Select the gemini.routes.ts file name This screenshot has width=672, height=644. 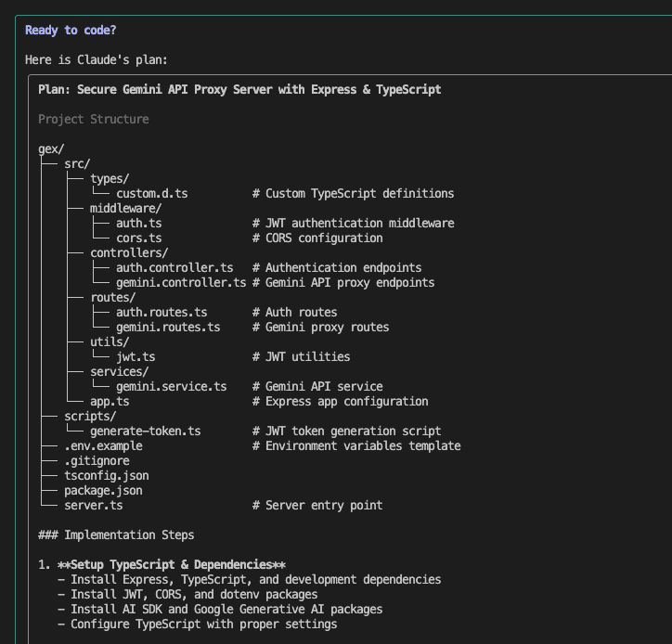168,328
